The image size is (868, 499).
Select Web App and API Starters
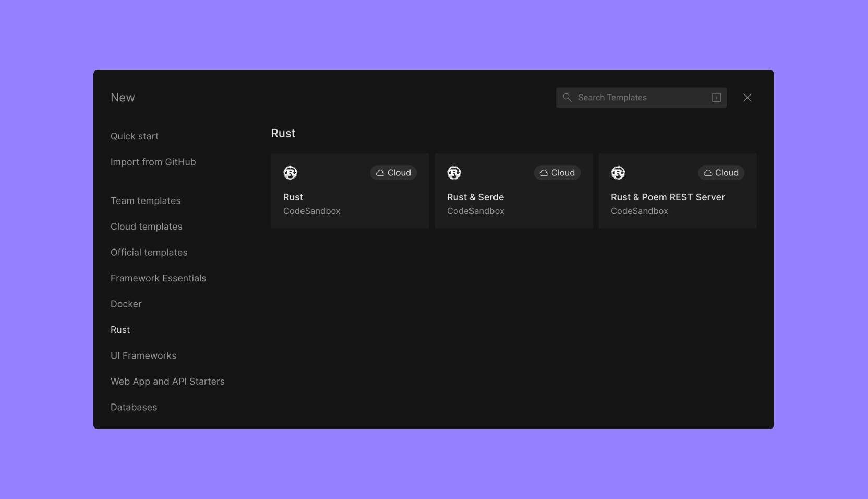click(x=167, y=382)
